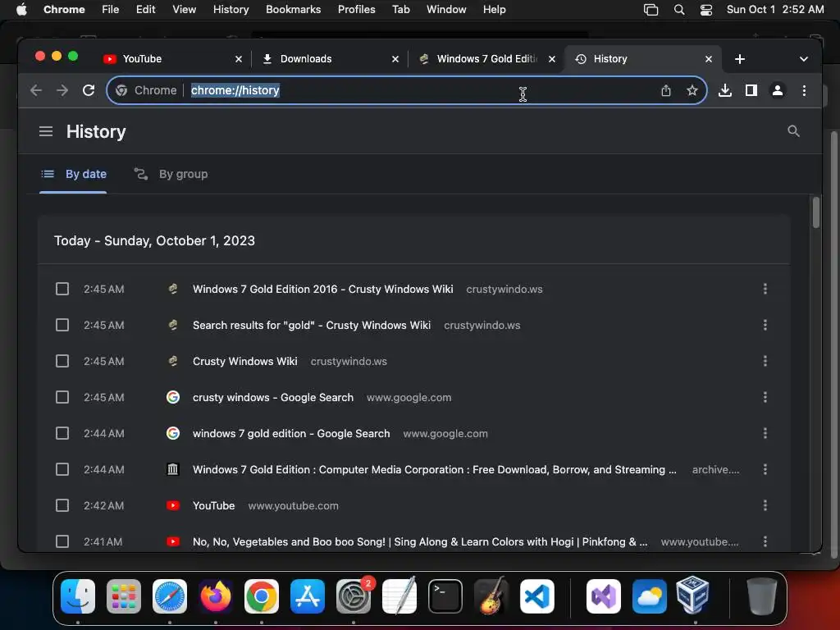Click menu bar clock Sun Oct 1
The image size is (840, 630).
774,10
